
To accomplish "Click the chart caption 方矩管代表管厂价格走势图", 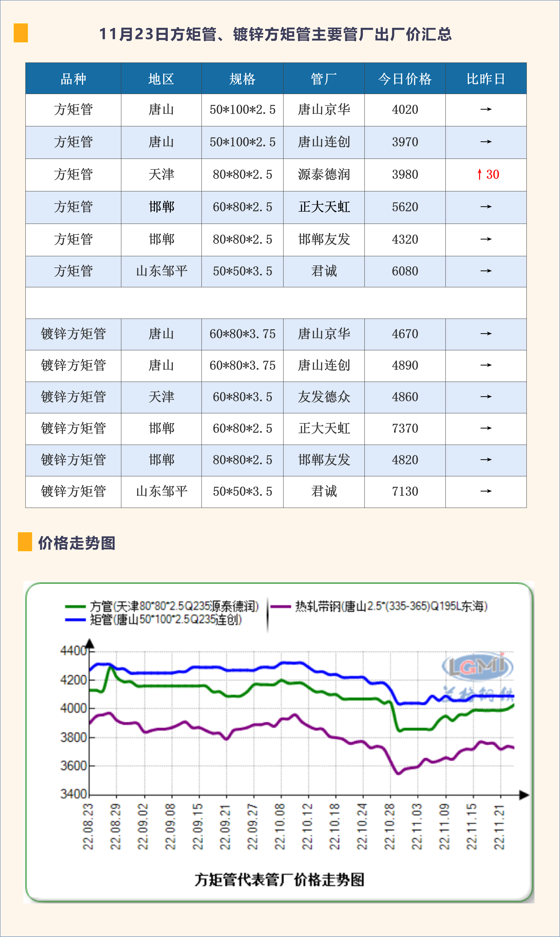I will 279,880.
